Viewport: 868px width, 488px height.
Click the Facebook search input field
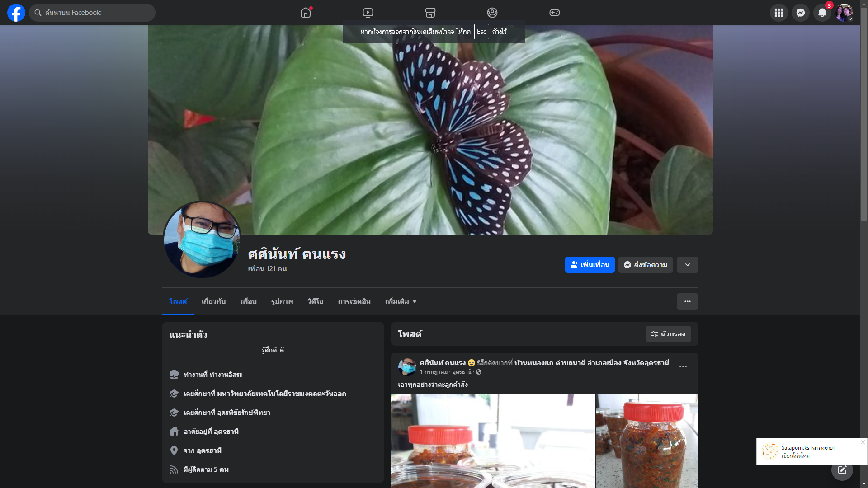click(x=95, y=13)
